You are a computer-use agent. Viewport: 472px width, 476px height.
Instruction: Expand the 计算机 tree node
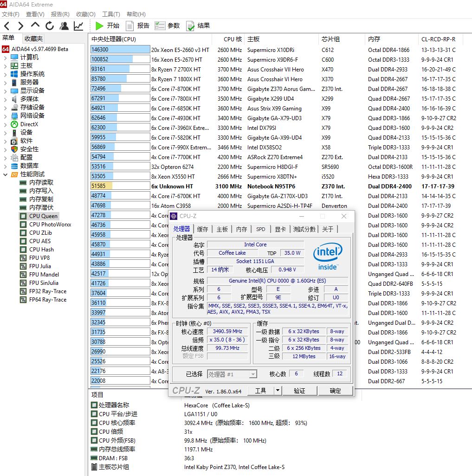(x=5, y=58)
